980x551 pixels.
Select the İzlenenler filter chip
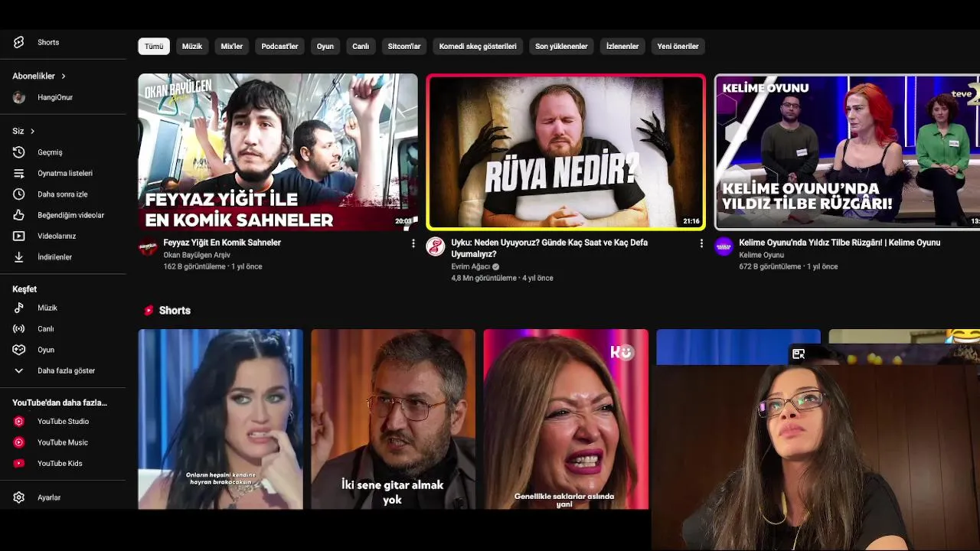622,47
